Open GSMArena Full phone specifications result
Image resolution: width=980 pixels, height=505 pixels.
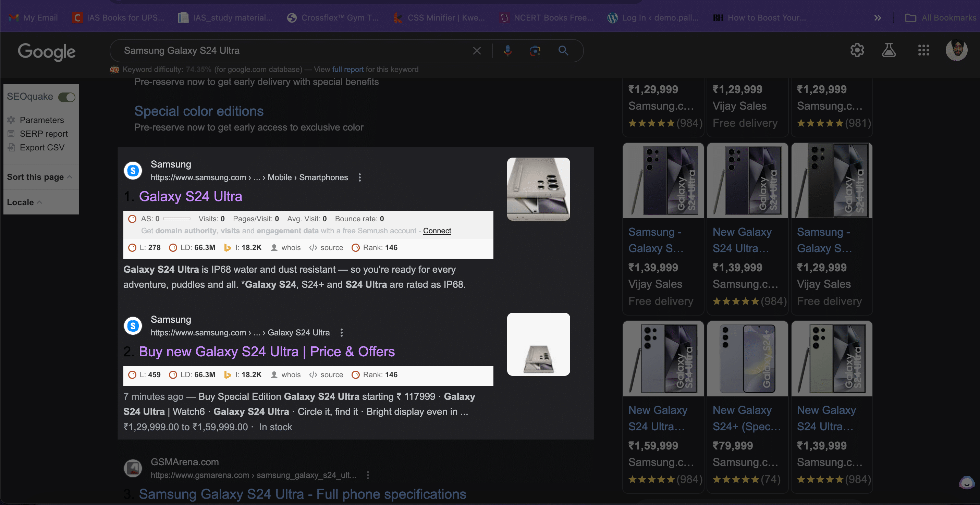pos(303,494)
